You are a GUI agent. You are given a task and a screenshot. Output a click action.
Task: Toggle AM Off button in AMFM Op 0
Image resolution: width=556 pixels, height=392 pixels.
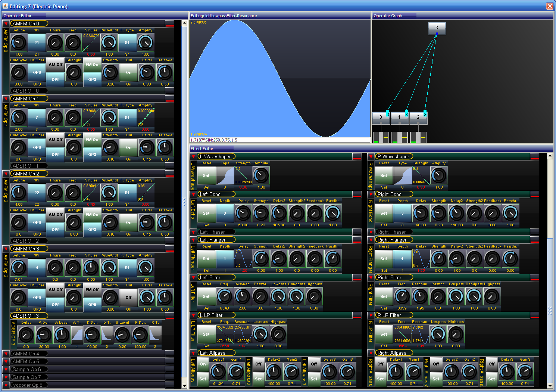point(55,65)
